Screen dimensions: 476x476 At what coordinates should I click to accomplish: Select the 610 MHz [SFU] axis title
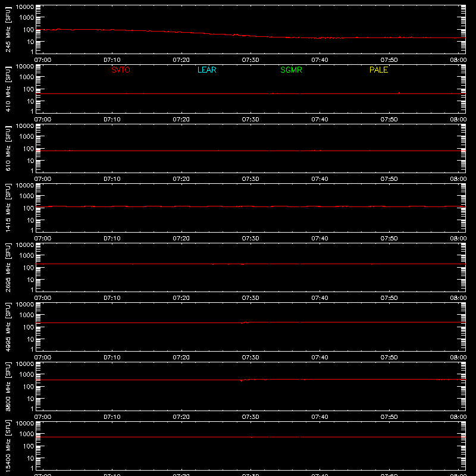(x=8, y=148)
